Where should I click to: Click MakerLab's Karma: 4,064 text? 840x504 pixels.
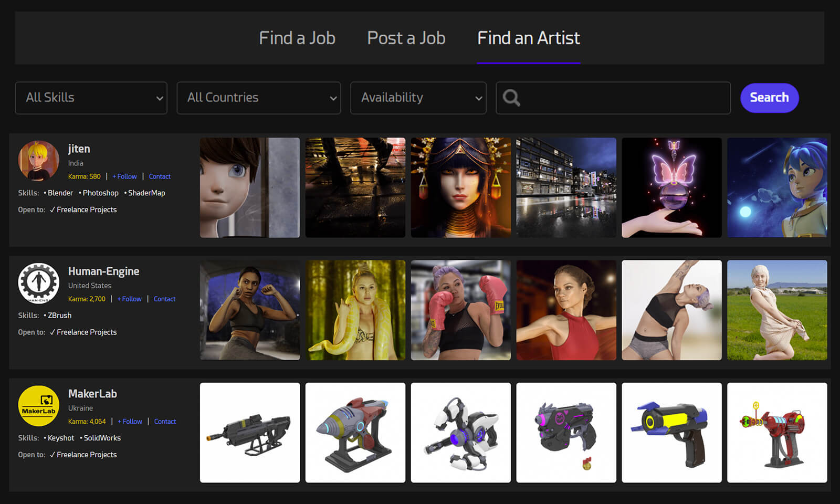click(87, 421)
